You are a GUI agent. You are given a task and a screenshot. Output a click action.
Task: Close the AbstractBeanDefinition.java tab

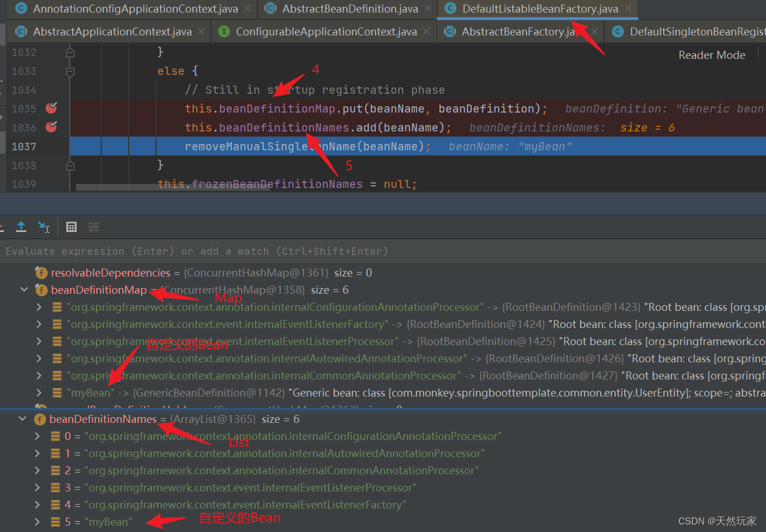[x=428, y=9]
